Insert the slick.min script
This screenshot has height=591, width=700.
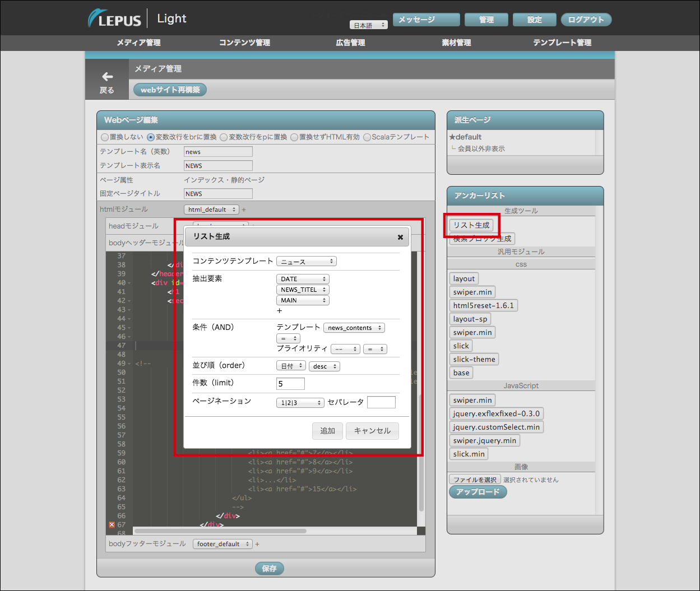point(469,454)
